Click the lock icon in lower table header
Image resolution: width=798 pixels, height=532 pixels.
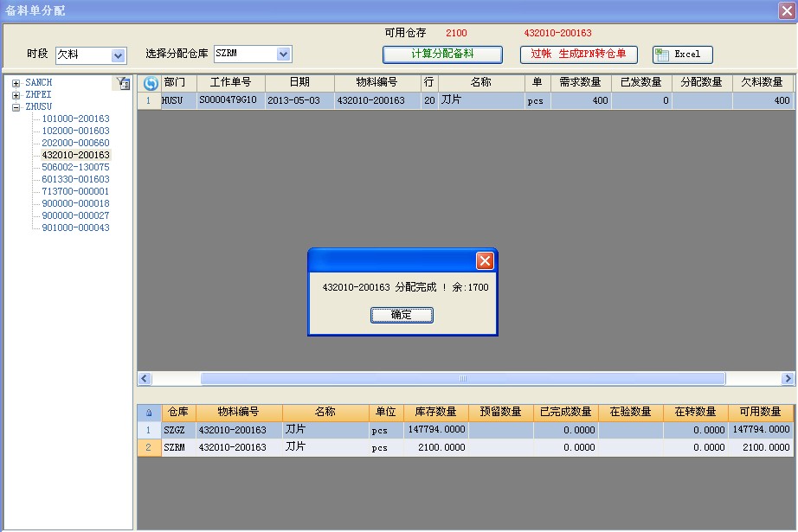[149, 413]
